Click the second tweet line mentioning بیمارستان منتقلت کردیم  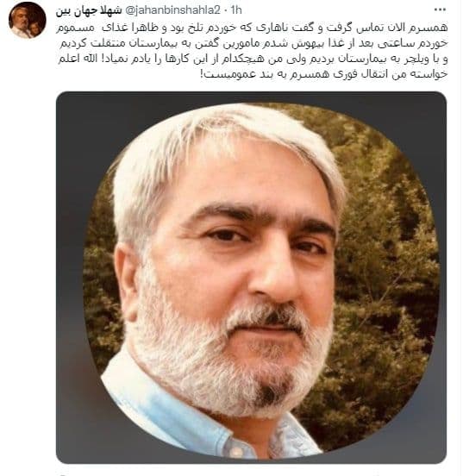(253, 43)
